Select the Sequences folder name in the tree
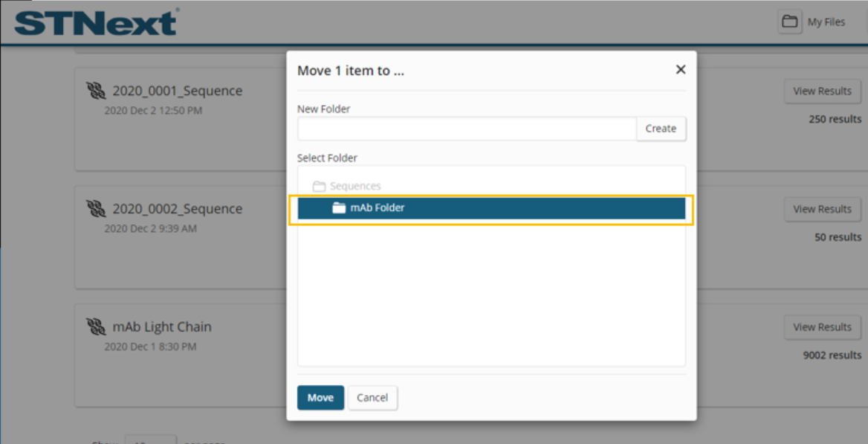 click(x=355, y=187)
